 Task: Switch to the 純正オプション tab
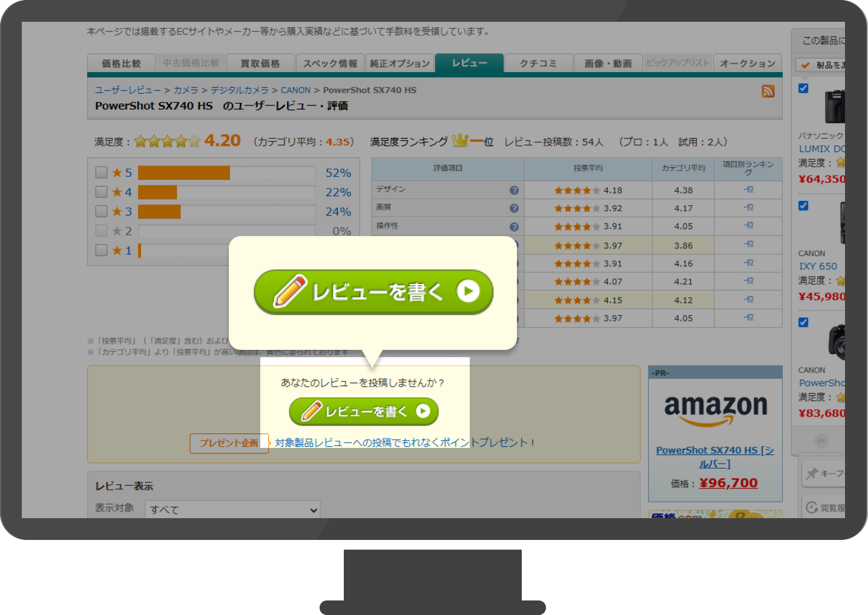[x=399, y=64]
